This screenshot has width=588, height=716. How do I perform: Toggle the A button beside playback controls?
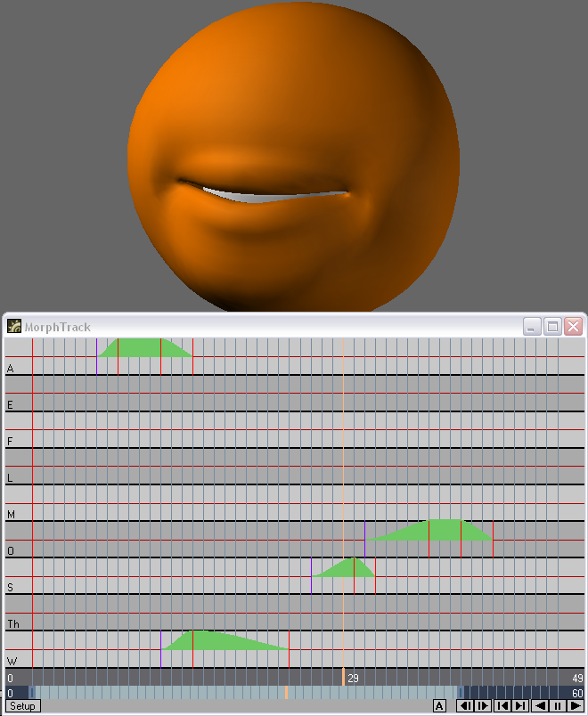tap(439, 706)
